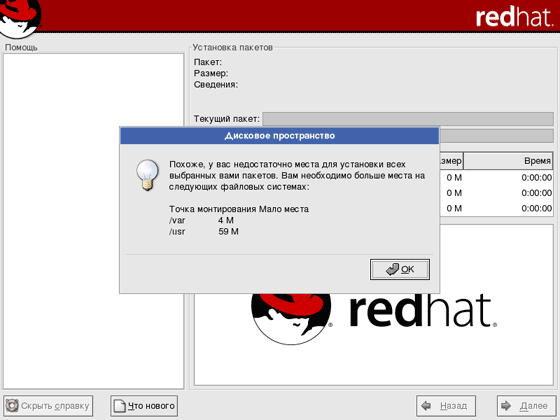Click the 'Дисковое пространство' title bar
This screenshot has width=560, height=420.
click(x=279, y=136)
